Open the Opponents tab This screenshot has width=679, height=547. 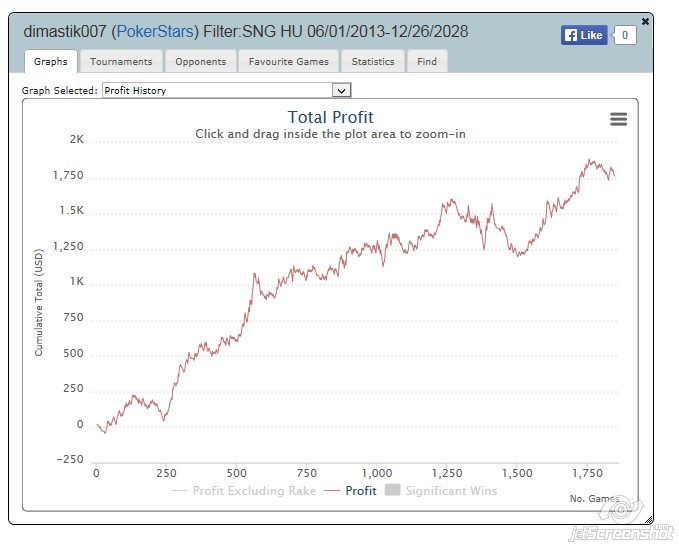200,61
